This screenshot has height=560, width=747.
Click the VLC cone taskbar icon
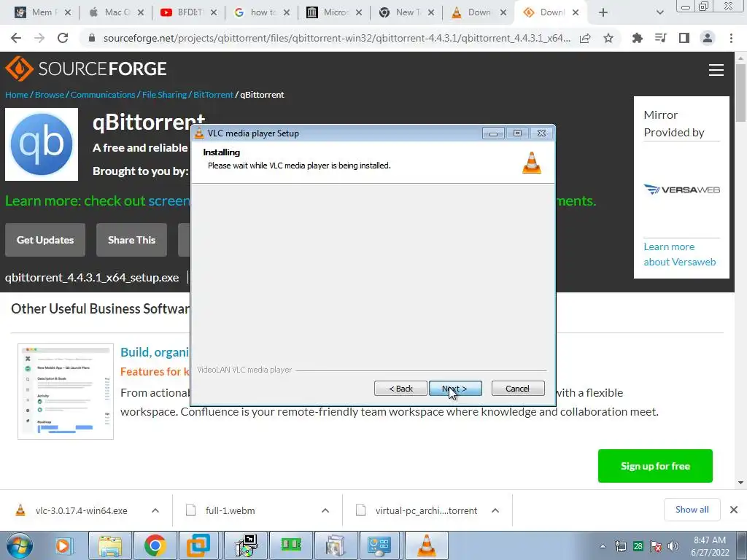[426, 545]
